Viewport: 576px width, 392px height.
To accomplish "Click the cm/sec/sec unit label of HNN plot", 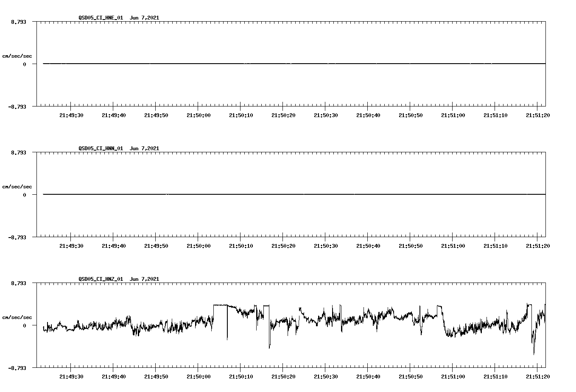I will click(17, 187).
